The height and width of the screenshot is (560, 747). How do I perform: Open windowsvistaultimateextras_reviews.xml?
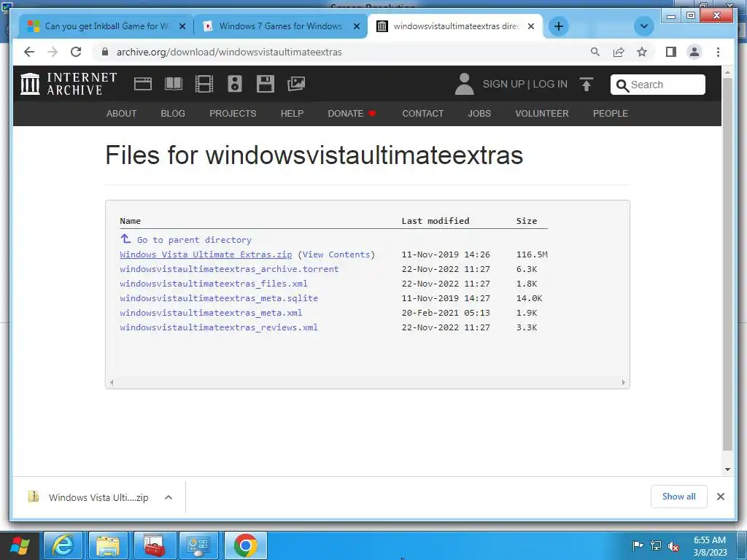tap(219, 327)
